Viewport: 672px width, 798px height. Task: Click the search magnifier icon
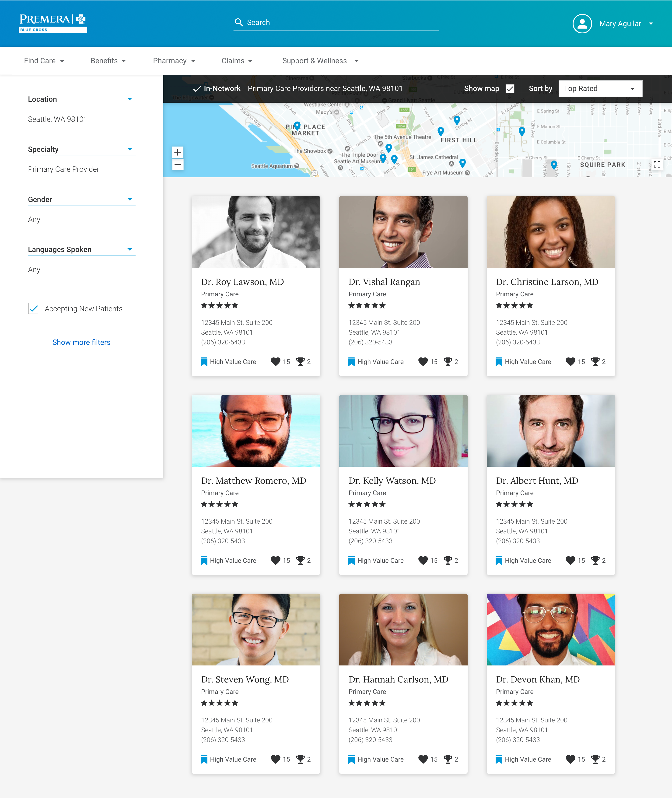(239, 22)
